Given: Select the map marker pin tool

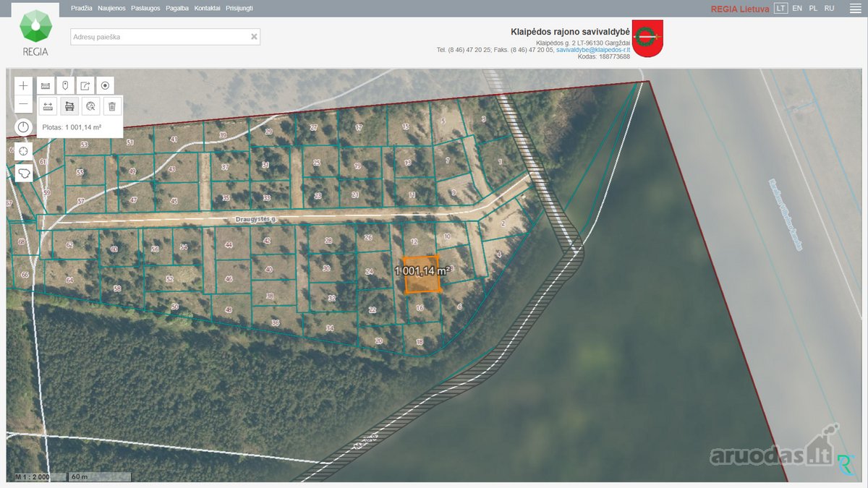Looking at the screenshot, I should click(x=66, y=85).
